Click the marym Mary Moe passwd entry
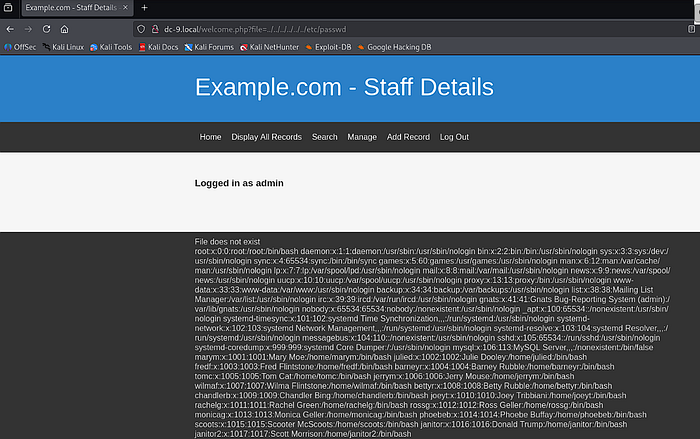The width and height of the screenshot is (700, 439). coord(293,357)
